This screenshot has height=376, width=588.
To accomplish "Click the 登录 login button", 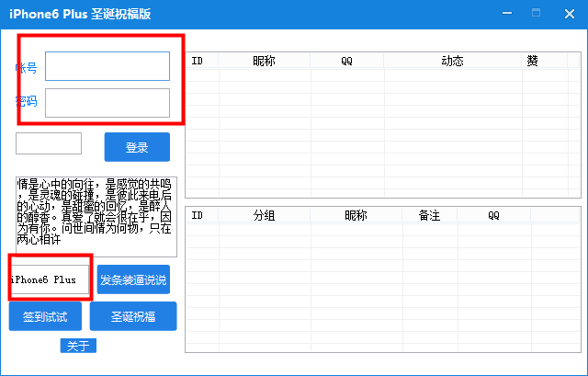I will point(137,147).
